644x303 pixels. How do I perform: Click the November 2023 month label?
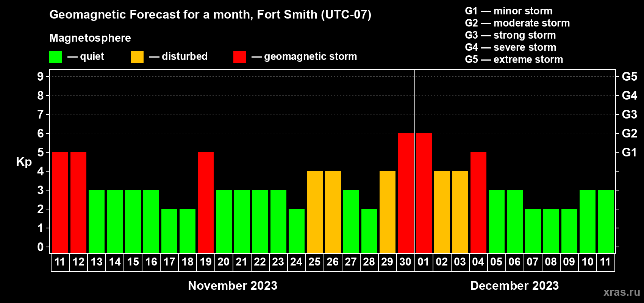[x=233, y=286]
